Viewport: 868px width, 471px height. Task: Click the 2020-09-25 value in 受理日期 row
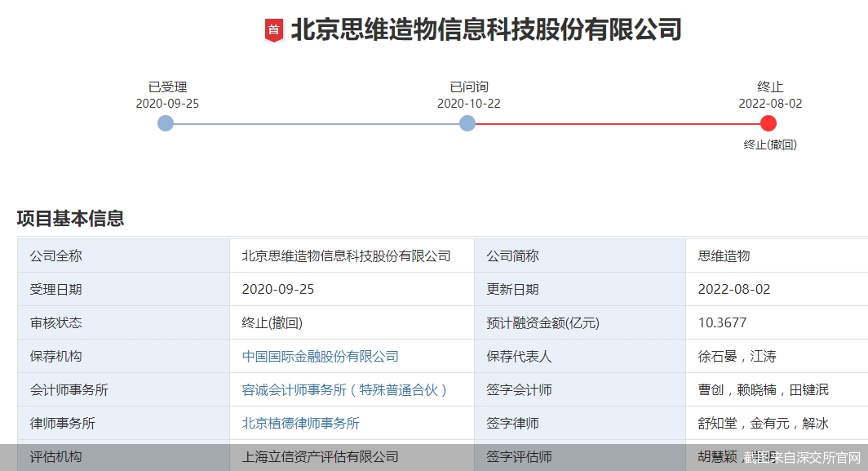(x=278, y=289)
